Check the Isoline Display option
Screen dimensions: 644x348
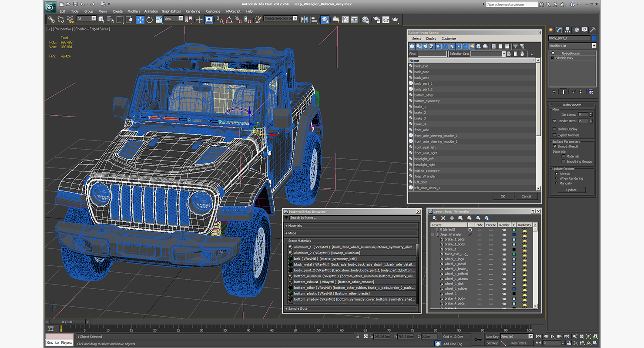tap(554, 129)
